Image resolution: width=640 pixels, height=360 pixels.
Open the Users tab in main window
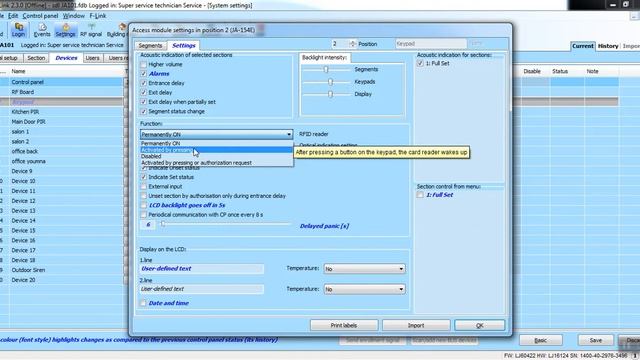[92, 58]
